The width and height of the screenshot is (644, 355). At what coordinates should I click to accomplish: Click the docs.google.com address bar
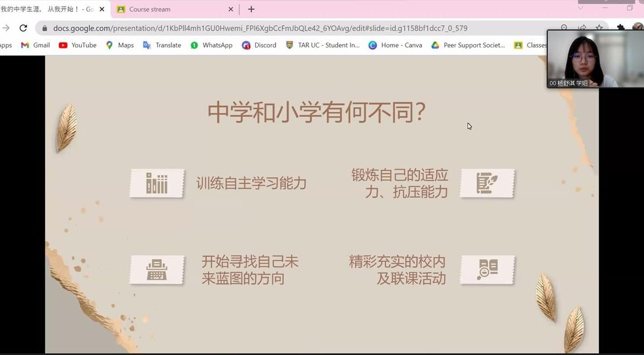pyautogui.click(x=261, y=29)
